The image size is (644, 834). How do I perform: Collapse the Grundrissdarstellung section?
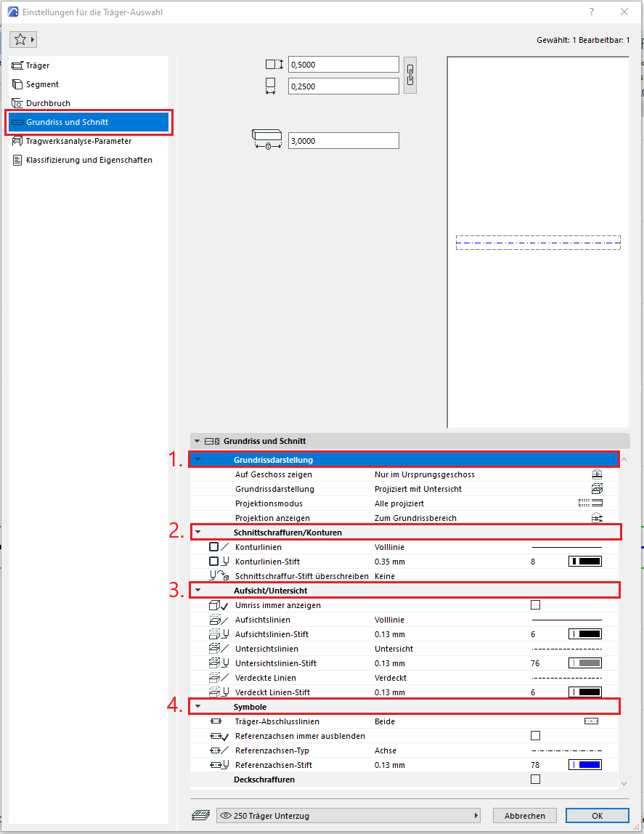[x=197, y=460]
